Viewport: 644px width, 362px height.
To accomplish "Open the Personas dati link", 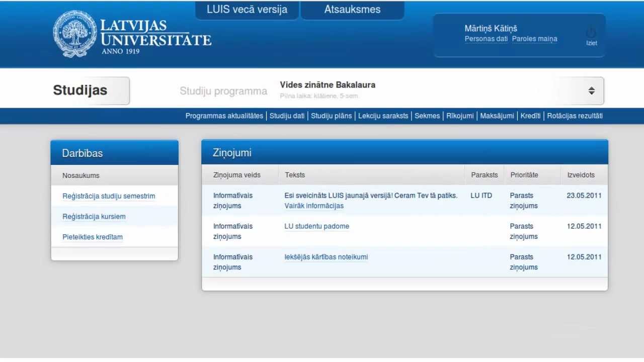I will click(x=486, y=39).
